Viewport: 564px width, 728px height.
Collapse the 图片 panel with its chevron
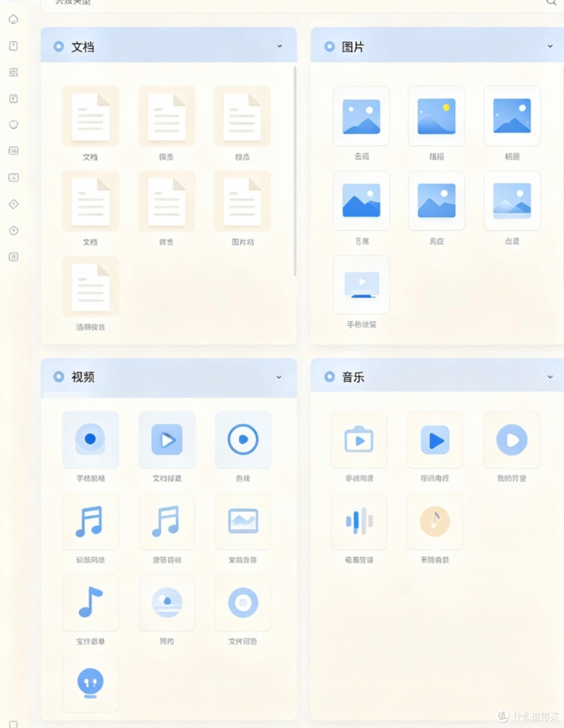[x=550, y=46]
